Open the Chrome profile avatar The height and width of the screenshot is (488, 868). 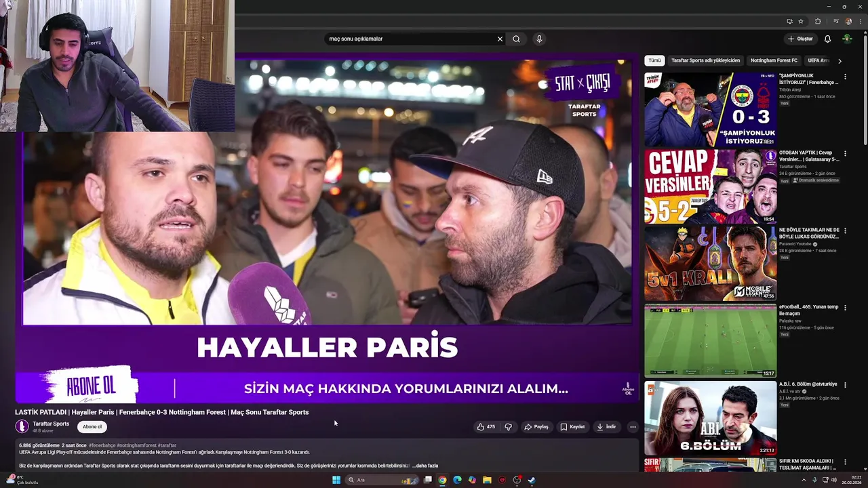pyautogui.click(x=848, y=21)
